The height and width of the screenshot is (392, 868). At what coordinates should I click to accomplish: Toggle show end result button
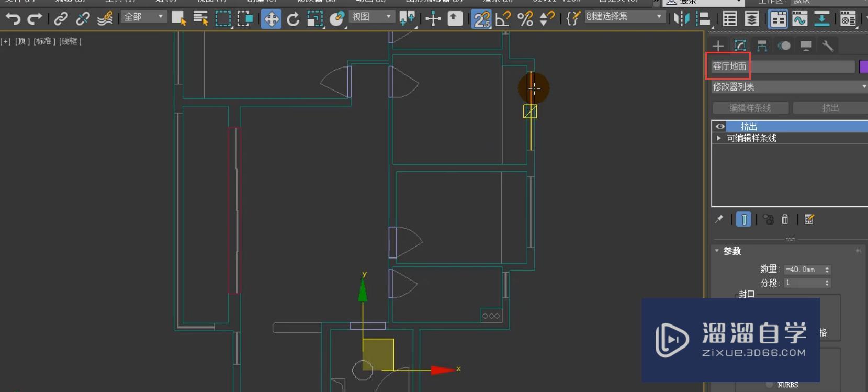(x=743, y=219)
